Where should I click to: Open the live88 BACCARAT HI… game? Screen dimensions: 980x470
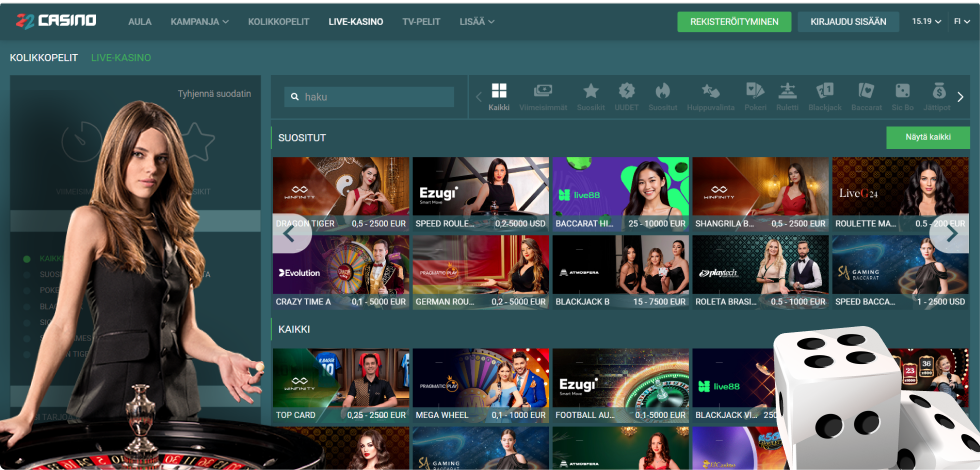(x=621, y=194)
